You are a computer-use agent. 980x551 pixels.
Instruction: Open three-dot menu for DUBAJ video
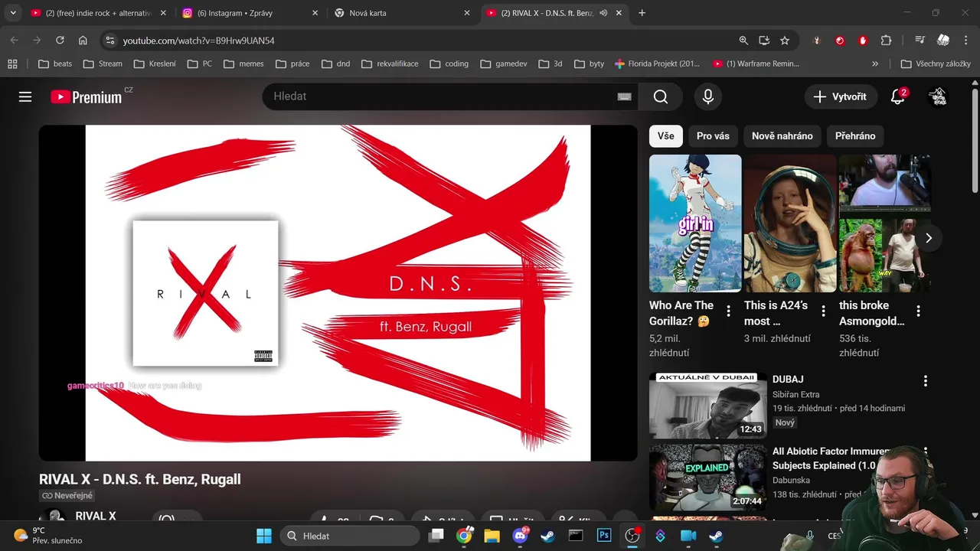925,380
